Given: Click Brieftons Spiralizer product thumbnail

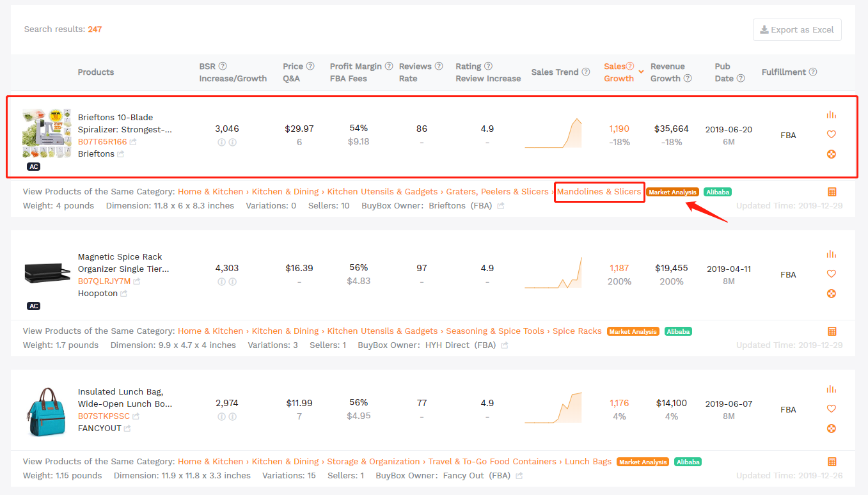Looking at the screenshot, I should [47, 133].
